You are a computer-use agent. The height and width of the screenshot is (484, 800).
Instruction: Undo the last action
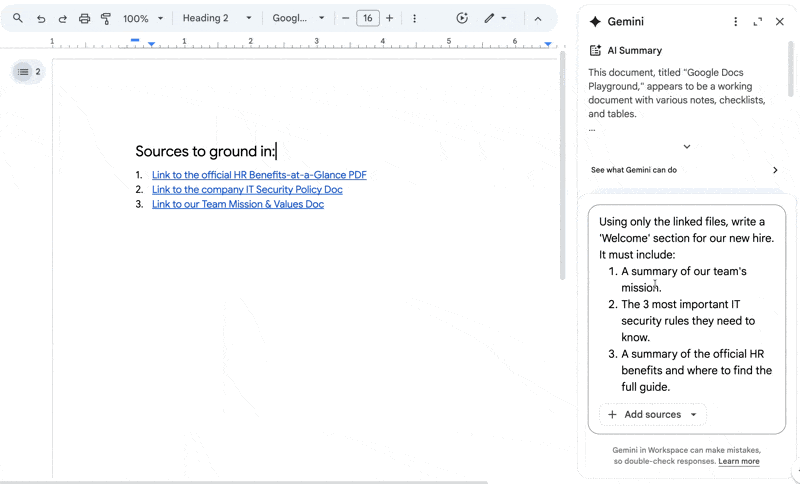pyautogui.click(x=41, y=18)
